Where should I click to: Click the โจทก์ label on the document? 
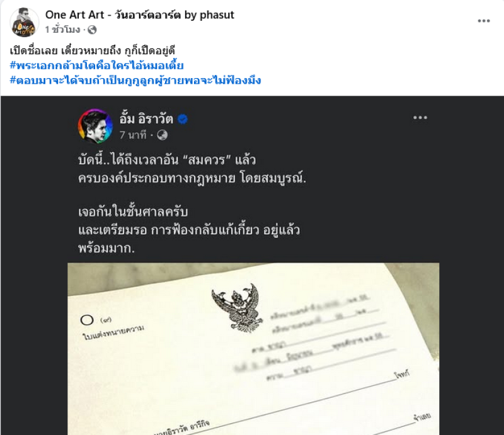[401, 375]
